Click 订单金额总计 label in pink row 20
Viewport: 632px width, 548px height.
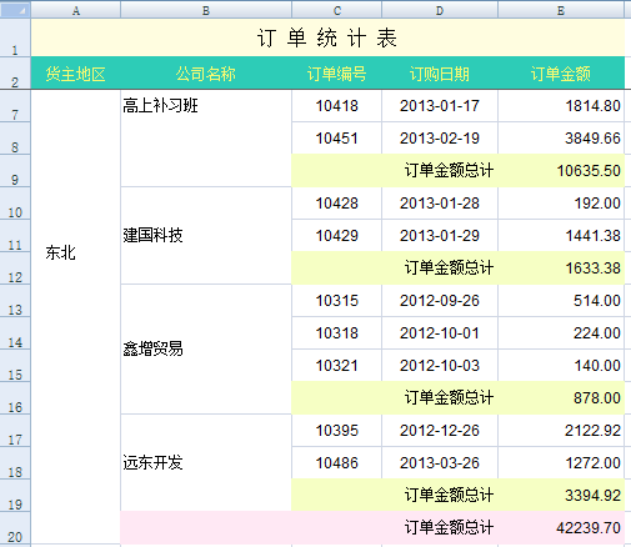[x=449, y=528]
